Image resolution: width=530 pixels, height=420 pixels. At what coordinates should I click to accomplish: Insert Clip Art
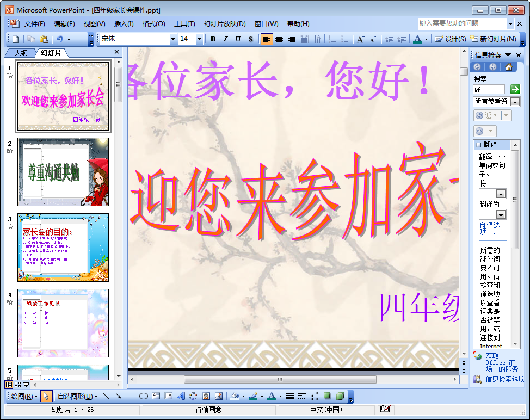pos(206,396)
